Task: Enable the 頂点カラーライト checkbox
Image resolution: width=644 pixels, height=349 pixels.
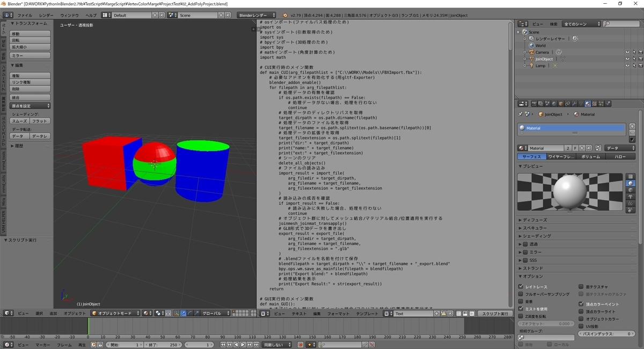Action: tap(581, 311)
